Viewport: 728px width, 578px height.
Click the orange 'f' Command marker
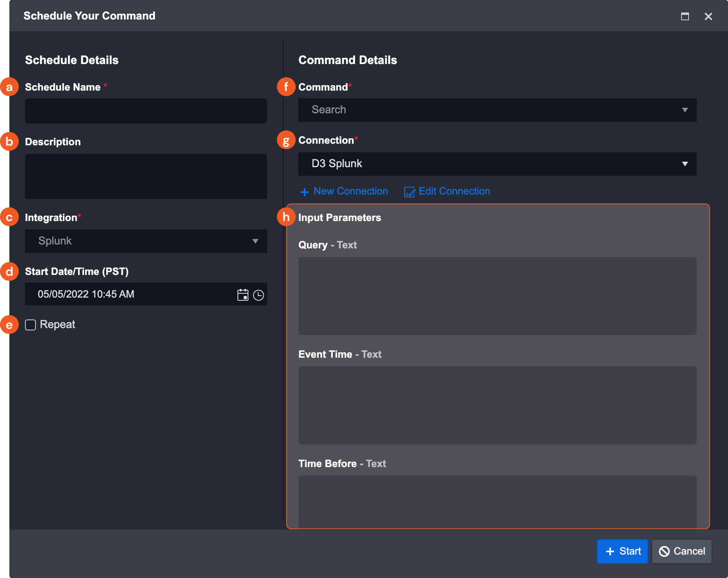pyautogui.click(x=286, y=87)
